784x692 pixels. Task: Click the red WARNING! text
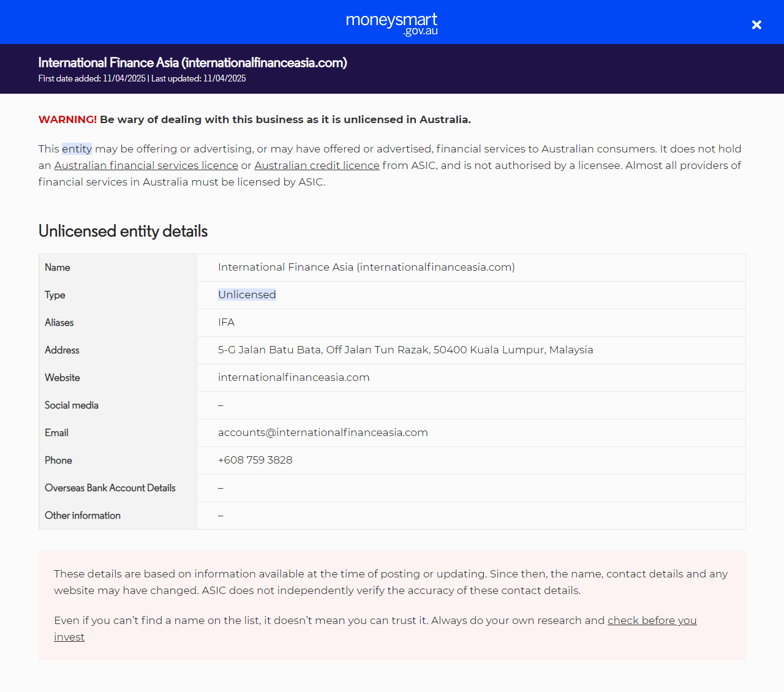point(67,119)
